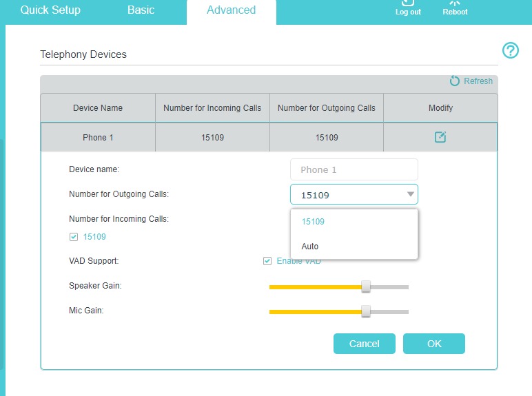532x396 pixels.
Task: Collapse the Number for Outgoing Calls dropdown
Action: (x=410, y=195)
